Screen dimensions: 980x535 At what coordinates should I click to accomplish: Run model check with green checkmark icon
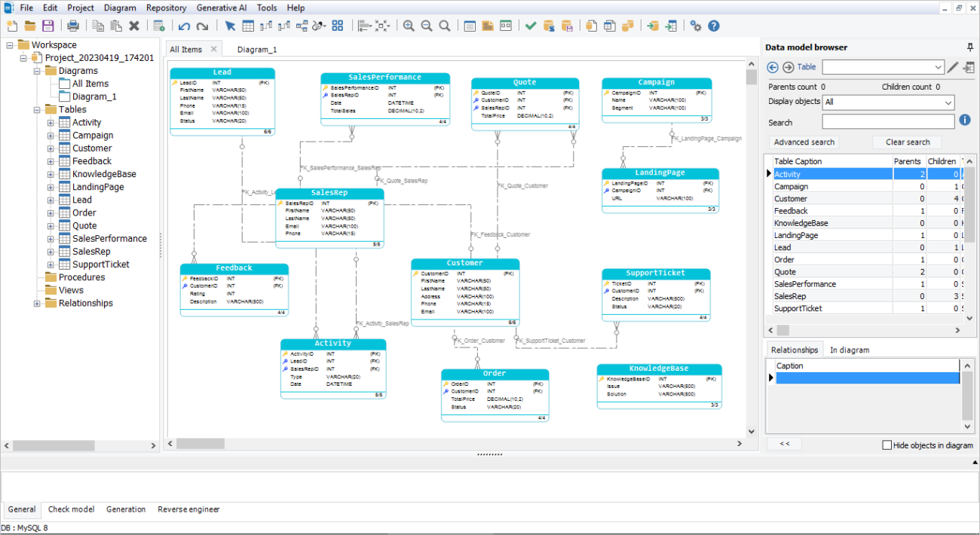tap(530, 25)
